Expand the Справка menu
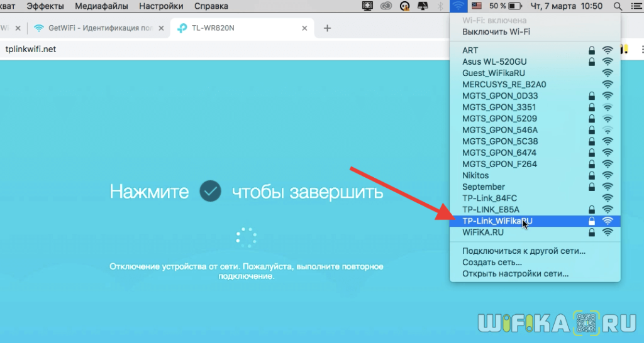The height and width of the screenshot is (343, 644). (211, 6)
